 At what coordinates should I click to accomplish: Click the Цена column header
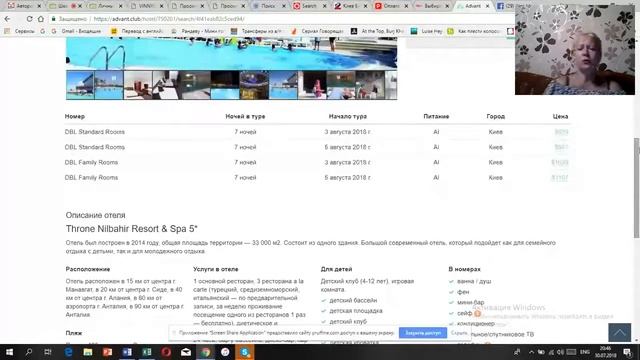click(x=560, y=116)
